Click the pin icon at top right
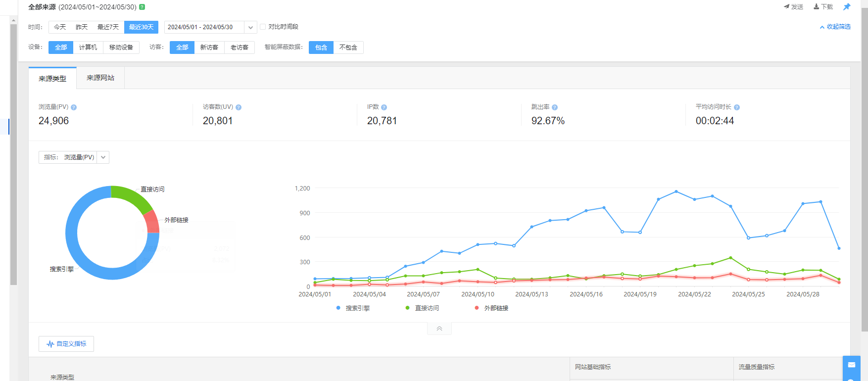The height and width of the screenshot is (381, 868). 847,7
